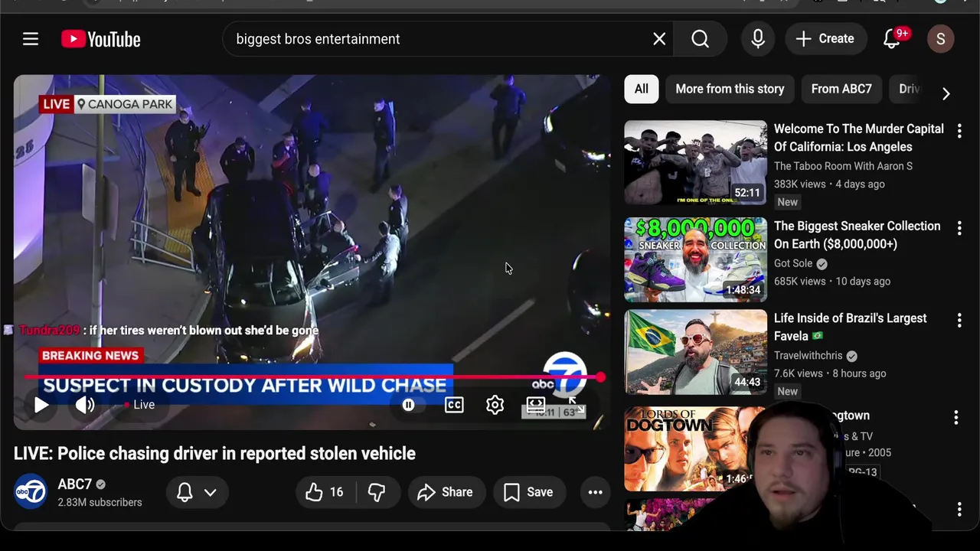Go to the YouTube home logo
This screenshot has height=551, width=980.
[x=101, y=39]
